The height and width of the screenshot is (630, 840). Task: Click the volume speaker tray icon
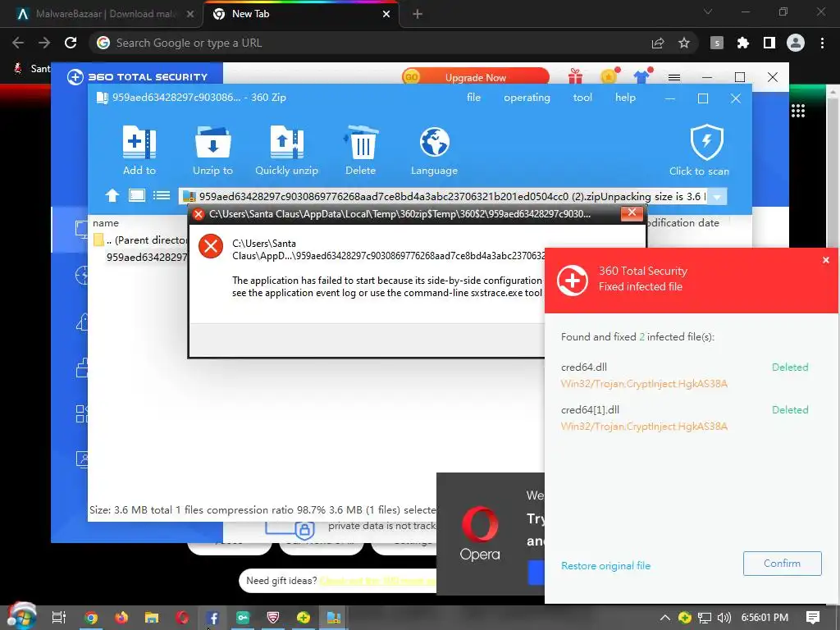724,618
